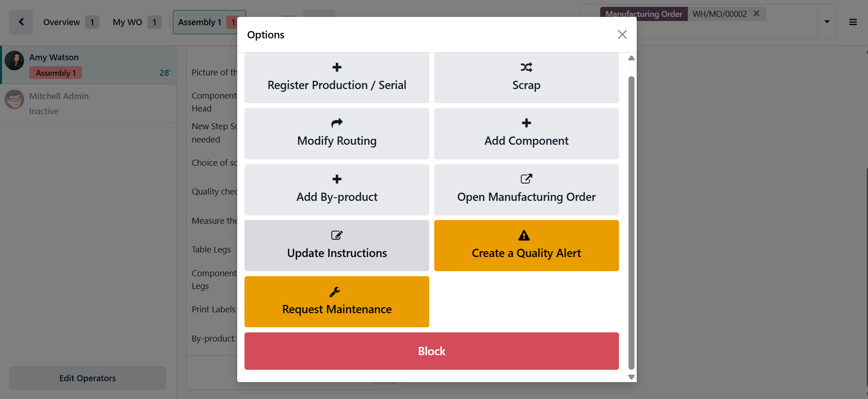Click 28' timer on Amy Watson

tap(165, 73)
